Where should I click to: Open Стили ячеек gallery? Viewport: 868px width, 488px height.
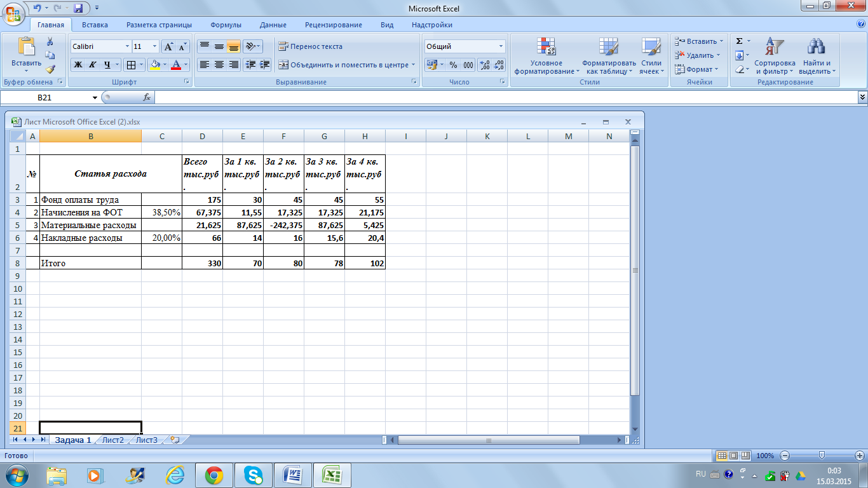[x=651, y=56]
